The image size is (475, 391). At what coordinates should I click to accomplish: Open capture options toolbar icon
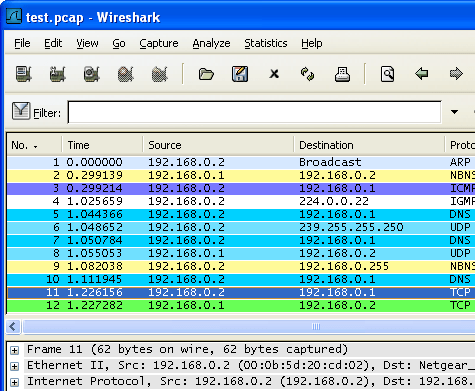click(57, 74)
